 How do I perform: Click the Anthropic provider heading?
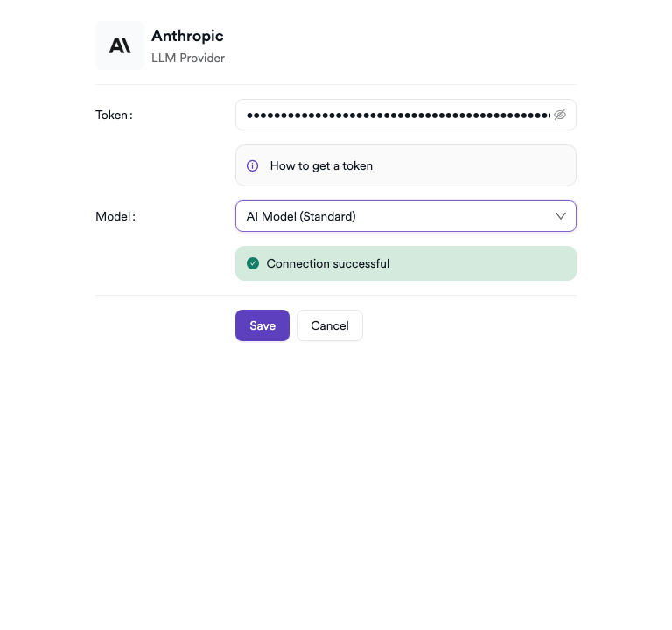coord(187,36)
